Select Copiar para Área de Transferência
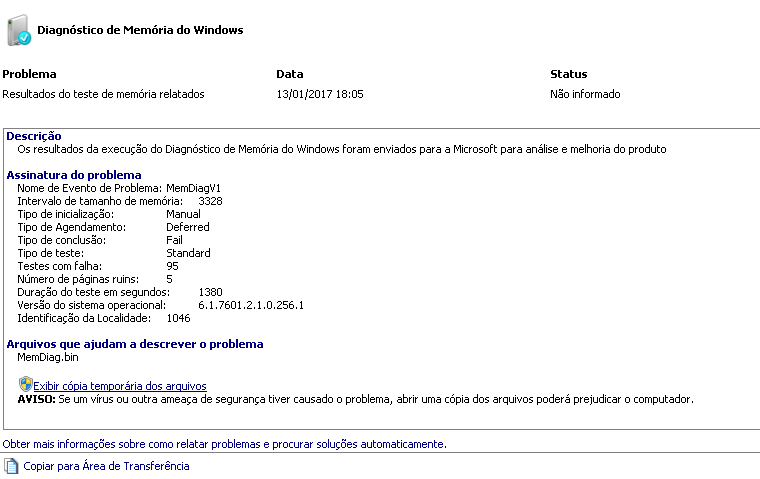Screen dimensions: 760x479 (x=106, y=466)
